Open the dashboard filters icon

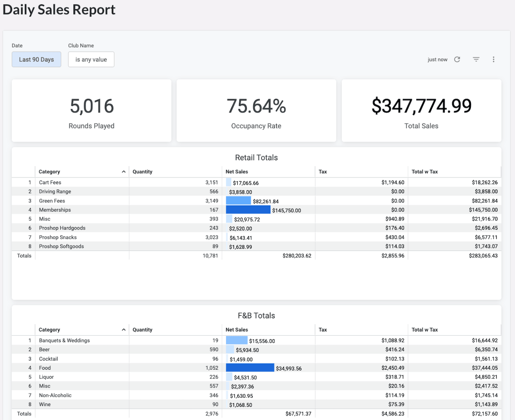coord(476,60)
